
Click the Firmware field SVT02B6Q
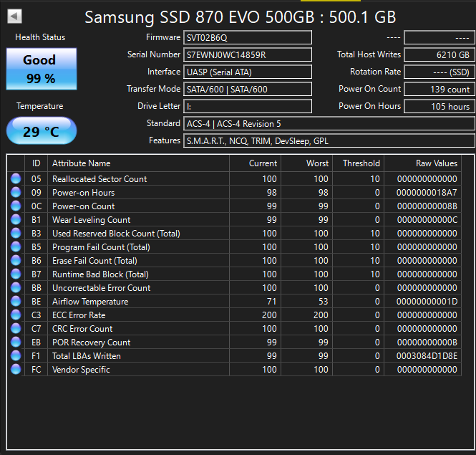coord(248,38)
